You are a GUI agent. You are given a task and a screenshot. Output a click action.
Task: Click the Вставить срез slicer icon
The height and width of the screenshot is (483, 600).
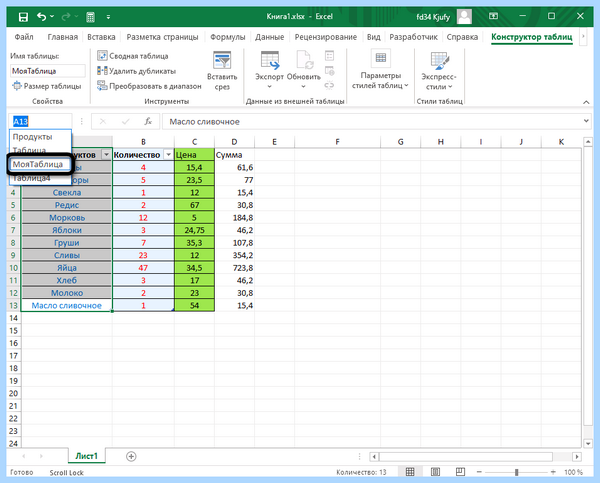point(222,61)
